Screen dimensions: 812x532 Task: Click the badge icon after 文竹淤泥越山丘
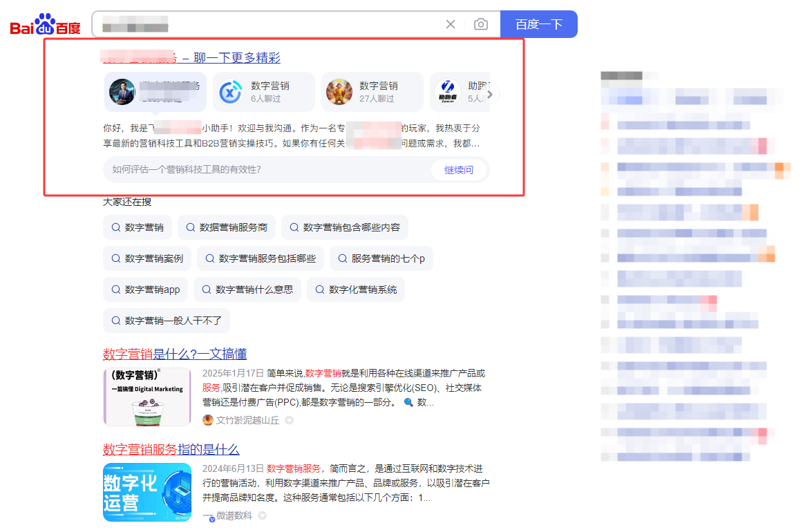[290, 420]
